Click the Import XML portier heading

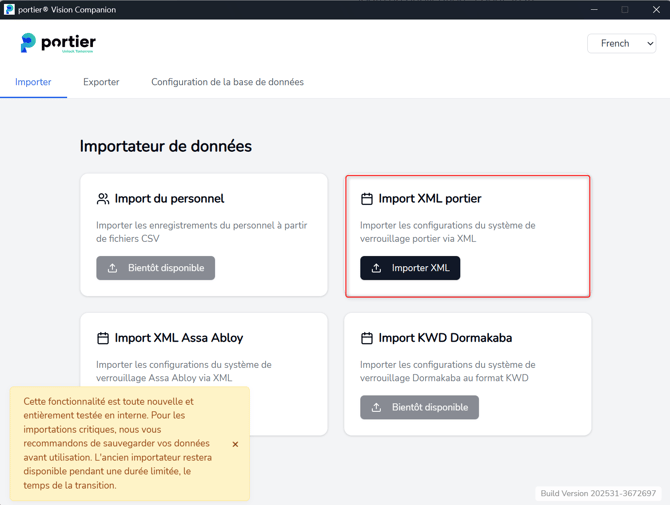(x=430, y=199)
